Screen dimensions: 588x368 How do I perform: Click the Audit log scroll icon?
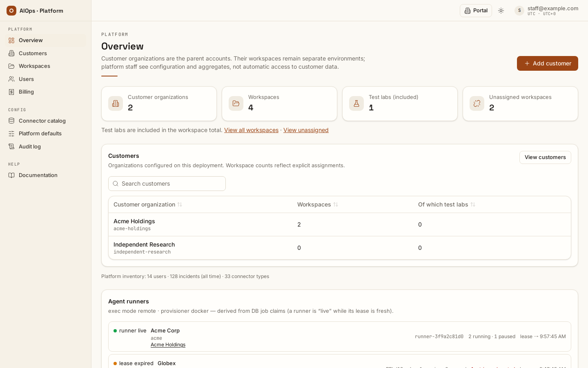[11, 146]
